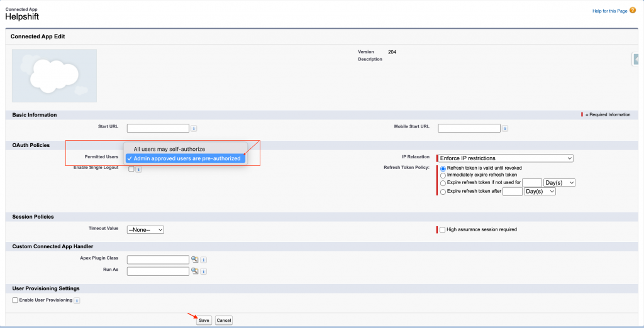This screenshot has width=644, height=328.
Task: Click the info icon beside Apex Plugin Class
Action: coord(204,260)
